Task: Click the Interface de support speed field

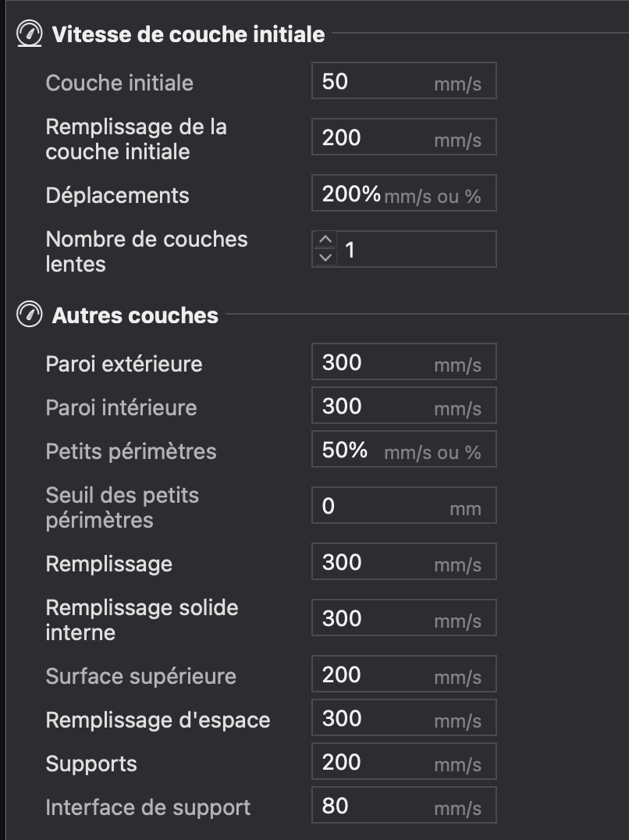Action: tap(404, 805)
